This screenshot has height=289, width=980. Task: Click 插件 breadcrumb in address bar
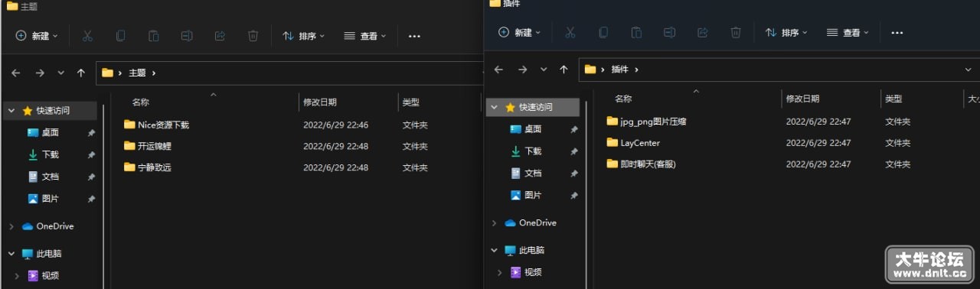[619, 69]
